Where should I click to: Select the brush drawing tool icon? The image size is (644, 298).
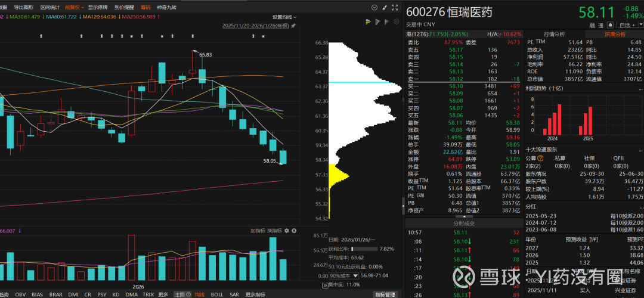click(x=385, y=7)
